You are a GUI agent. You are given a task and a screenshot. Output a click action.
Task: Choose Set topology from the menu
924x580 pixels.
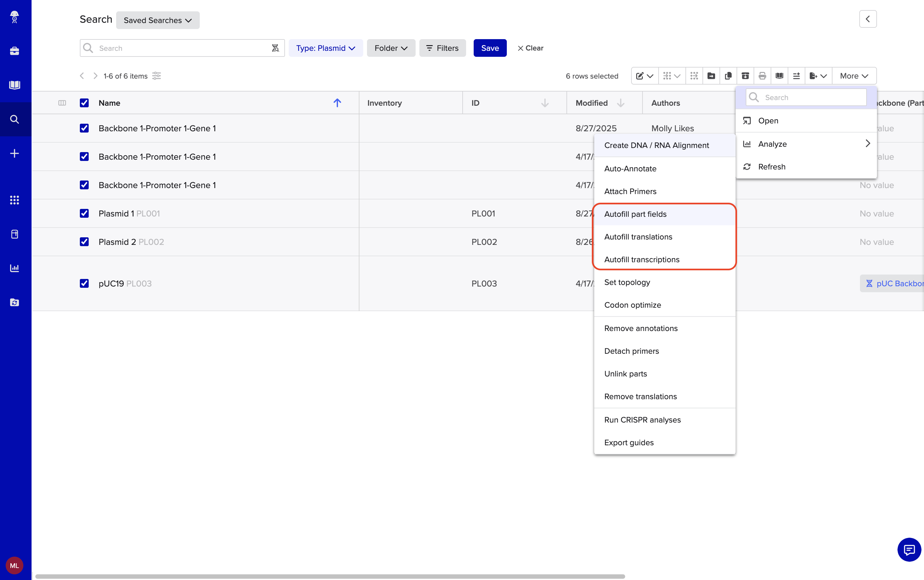coord(627,282)
